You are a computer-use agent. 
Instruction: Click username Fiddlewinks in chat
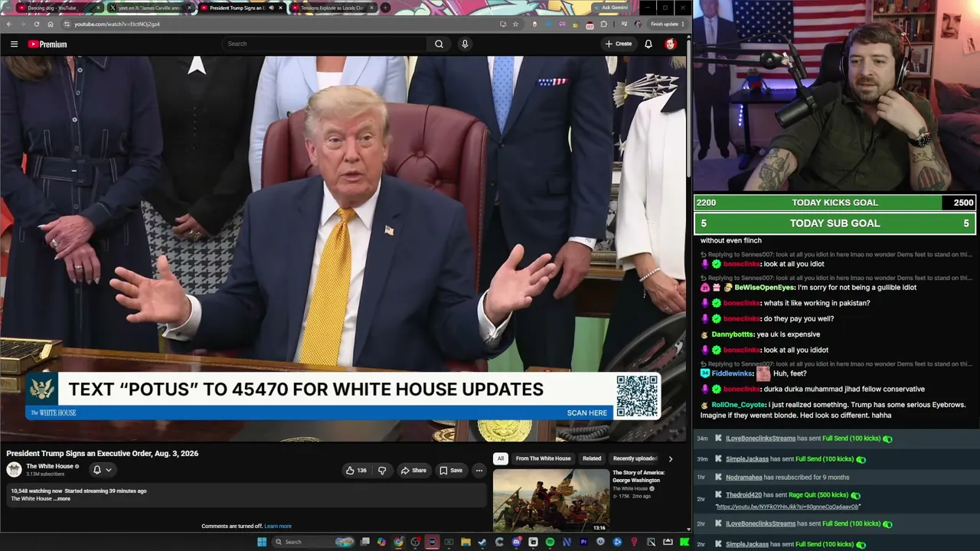pyautogui.click(x=733, y=373)
